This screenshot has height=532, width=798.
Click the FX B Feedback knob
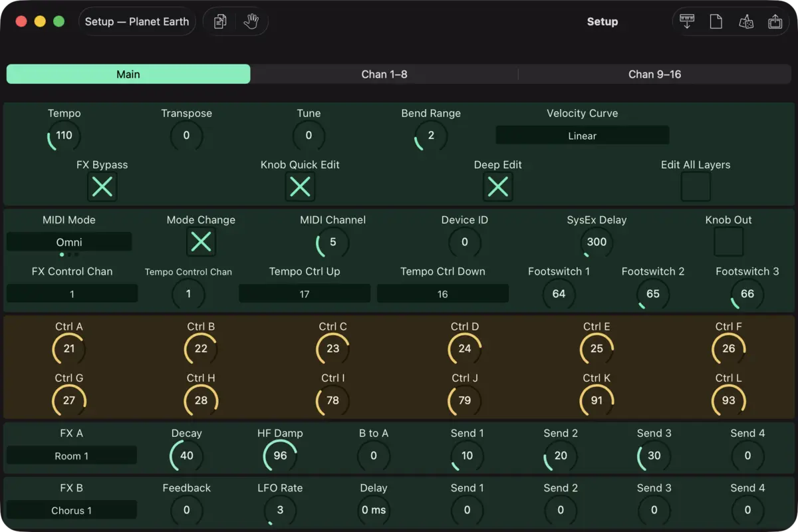coord(186,510)
